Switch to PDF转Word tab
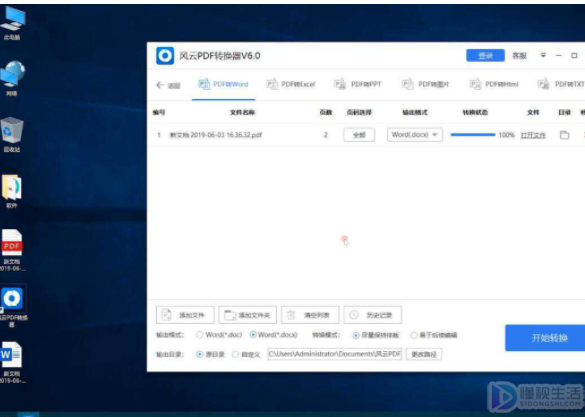This screenshot has height=417, width=585. tap(223, 84)
